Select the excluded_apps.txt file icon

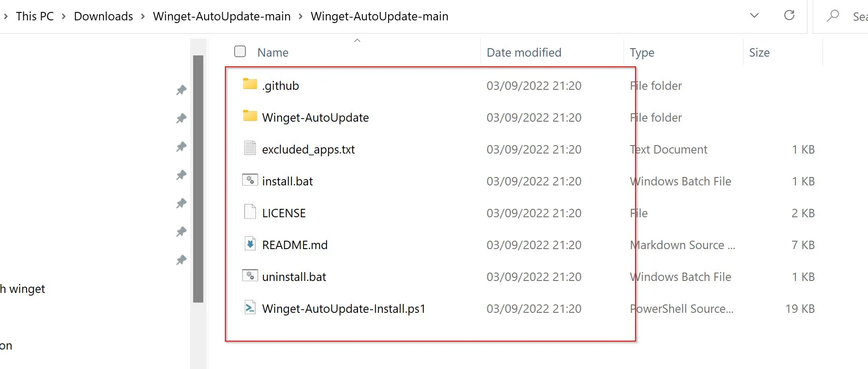click(250, 148)
